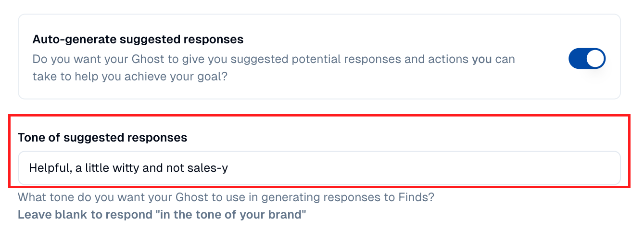Disable the Auto-generate suggested responses toggle
The width and height of the screenshot is (644, 233).
[587, 59]
